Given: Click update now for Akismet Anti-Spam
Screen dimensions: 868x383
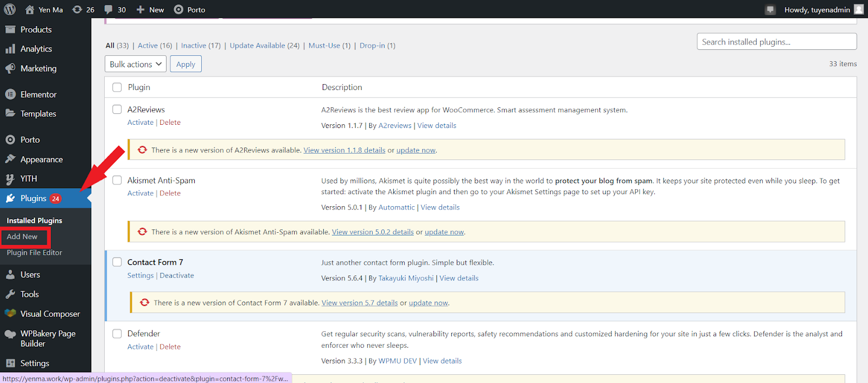Looking at the screenshot, I should (x=444, y=232).
